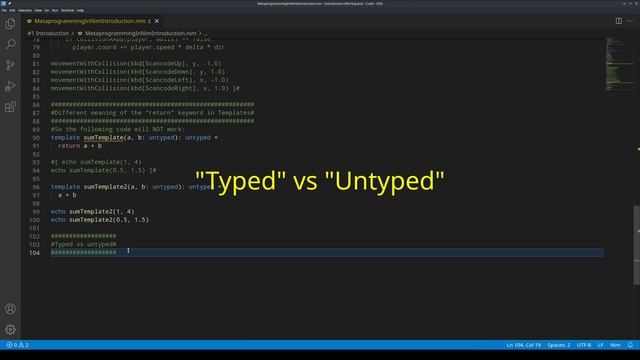Screen dimensions: 640x360
Task: Click 'sumTemplate' name on line 90
Action: click(104, 138)
